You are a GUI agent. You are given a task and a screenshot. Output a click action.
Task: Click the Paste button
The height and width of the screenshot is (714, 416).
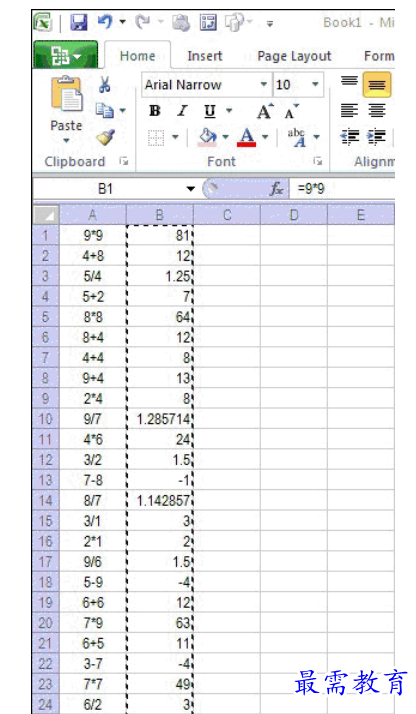click(66, 109)
